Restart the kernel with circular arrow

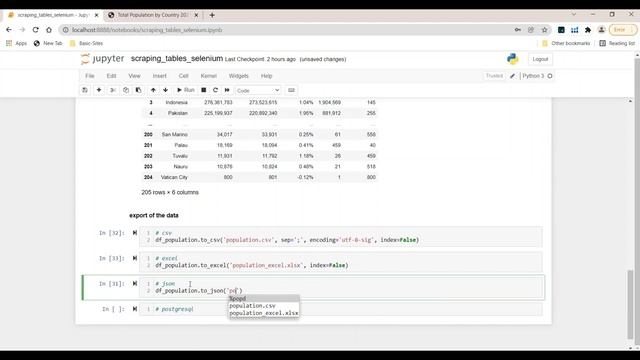[215, 90]
